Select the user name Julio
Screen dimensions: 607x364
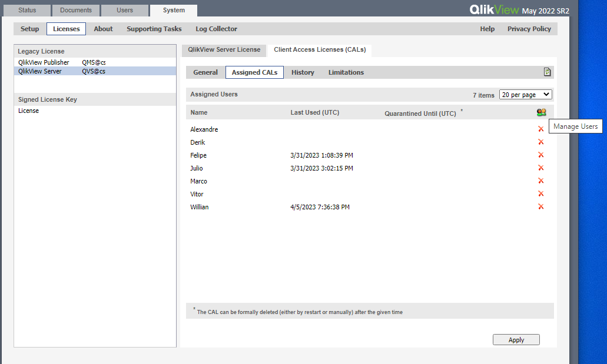(196, 168)
